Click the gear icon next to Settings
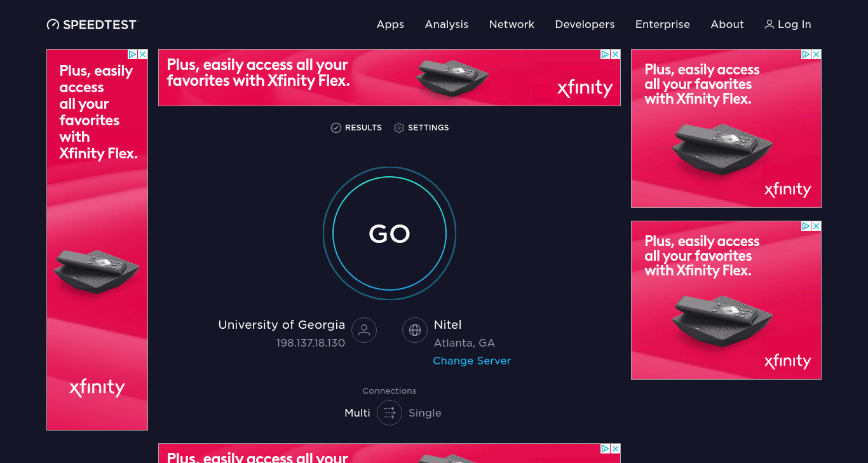The height and width of the screenshot is (463, 868). [x=399, y=128]
